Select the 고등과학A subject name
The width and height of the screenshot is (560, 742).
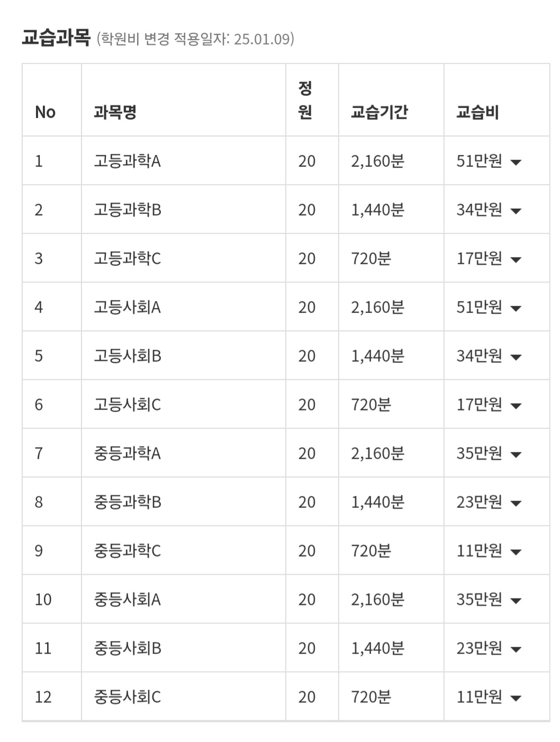(127, 161)
